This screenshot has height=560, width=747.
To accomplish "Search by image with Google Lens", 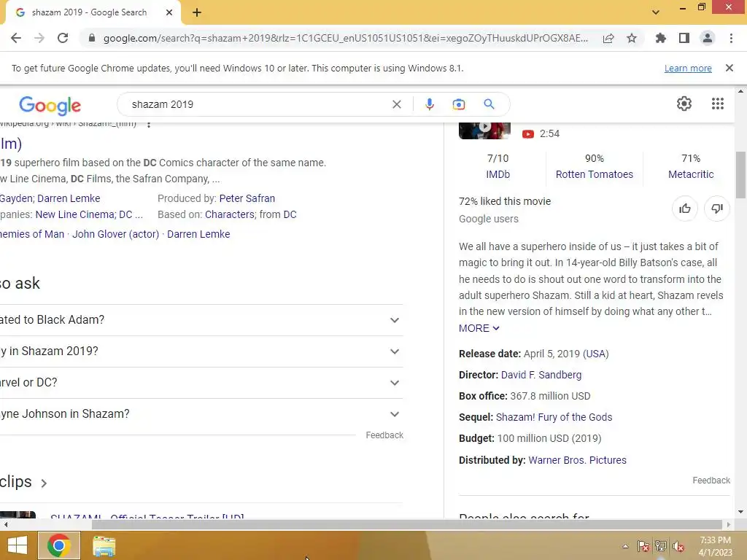I will [458, 104].
